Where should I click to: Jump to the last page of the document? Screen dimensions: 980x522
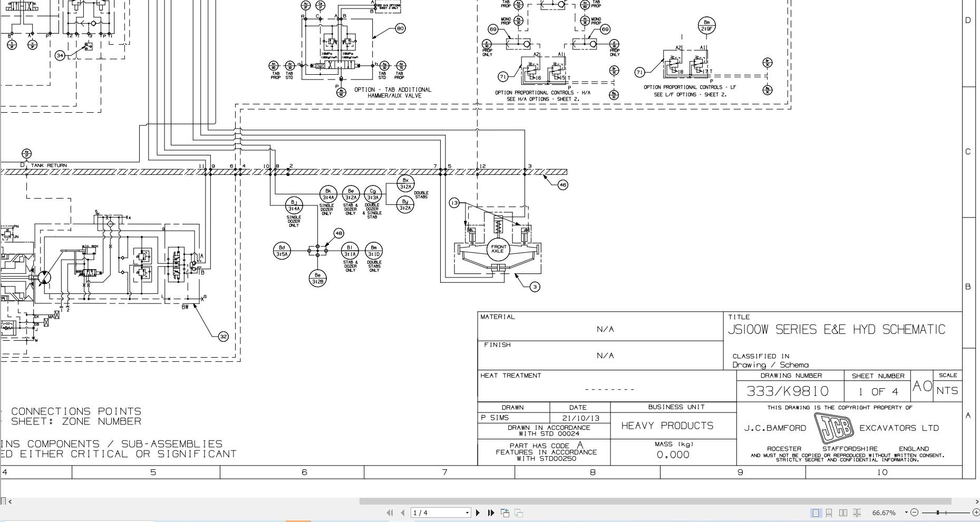490,512
